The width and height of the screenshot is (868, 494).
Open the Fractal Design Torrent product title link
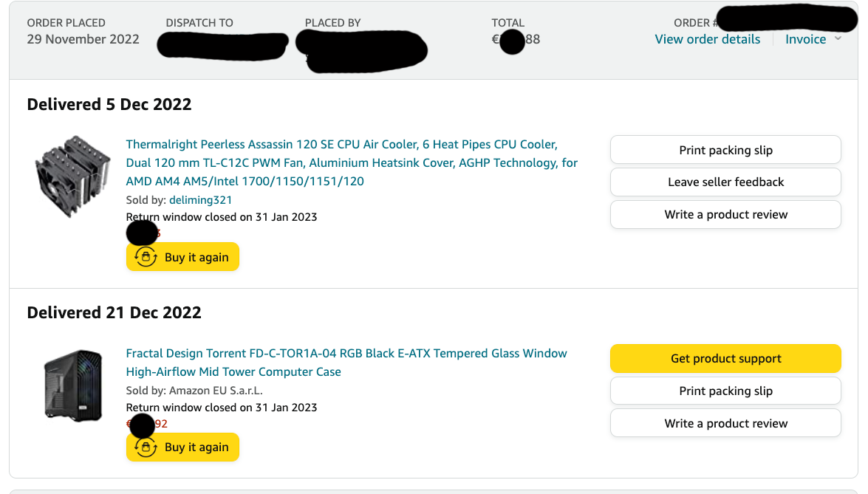(x=346, y=362)
